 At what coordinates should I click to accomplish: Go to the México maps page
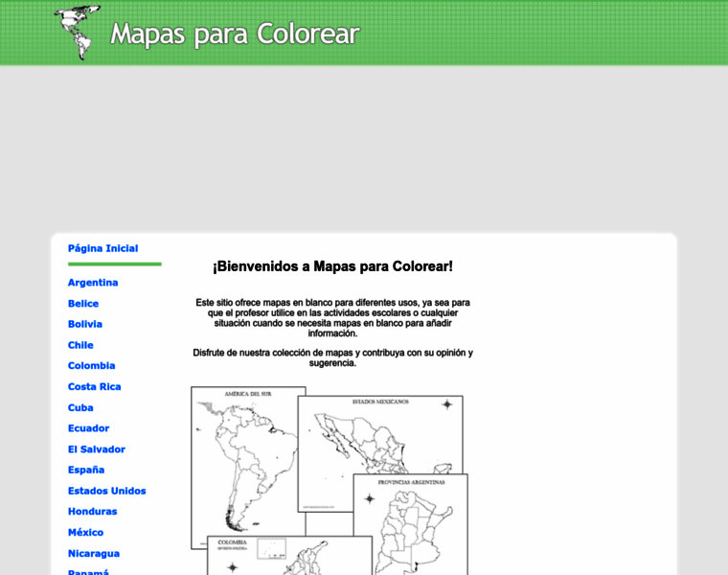click(85, 532)
